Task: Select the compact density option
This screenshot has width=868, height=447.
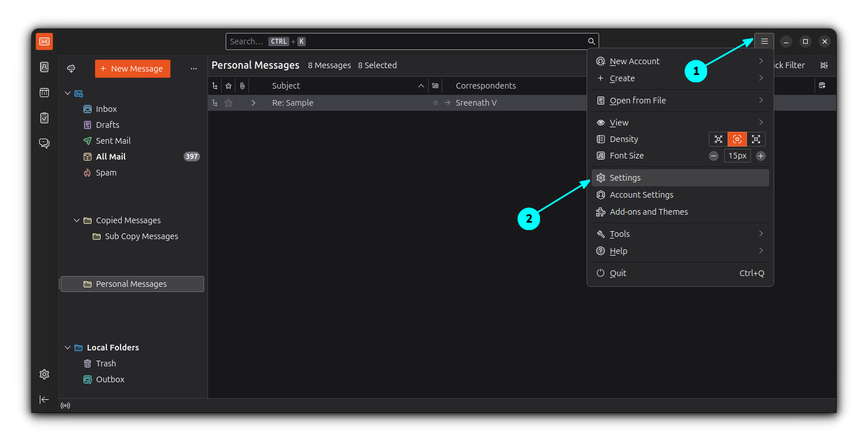Action: click(x=719, y=139)
